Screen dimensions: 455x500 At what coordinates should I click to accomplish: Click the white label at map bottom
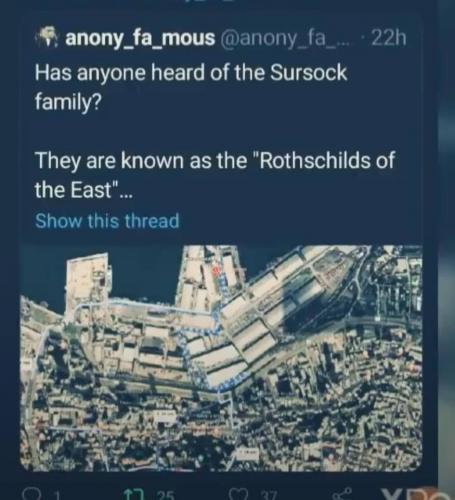click(247, 454)
